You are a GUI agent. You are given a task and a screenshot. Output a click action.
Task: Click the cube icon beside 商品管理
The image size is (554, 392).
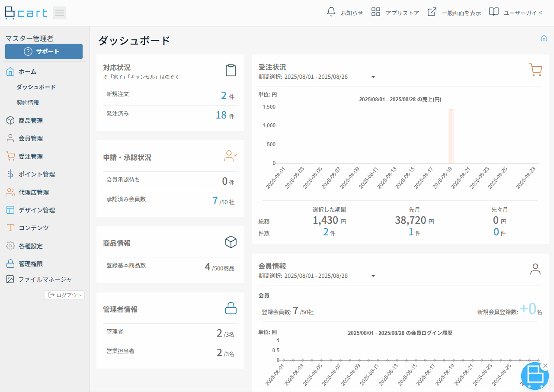pyautogui.click(x=10, y=120)
